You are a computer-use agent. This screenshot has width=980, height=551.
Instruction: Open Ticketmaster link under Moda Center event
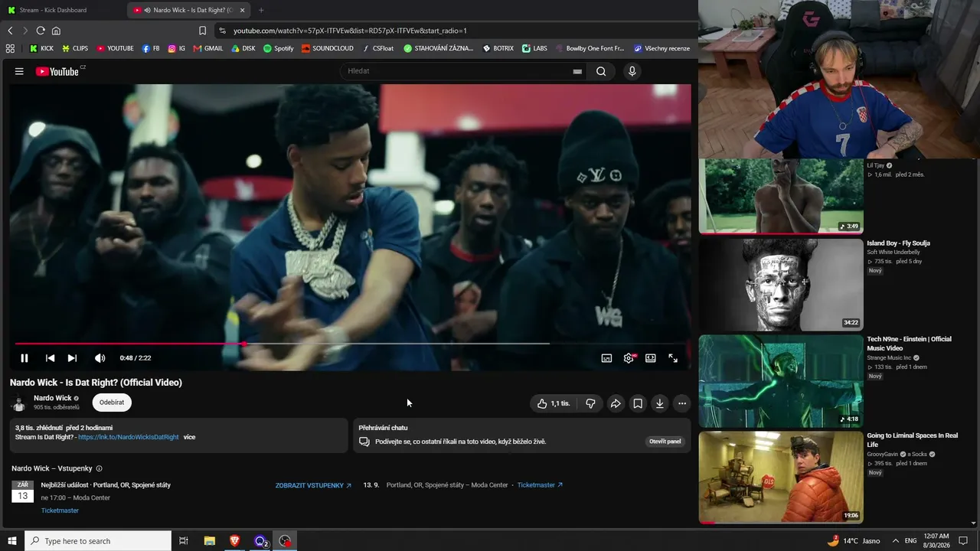click(60, 510)
